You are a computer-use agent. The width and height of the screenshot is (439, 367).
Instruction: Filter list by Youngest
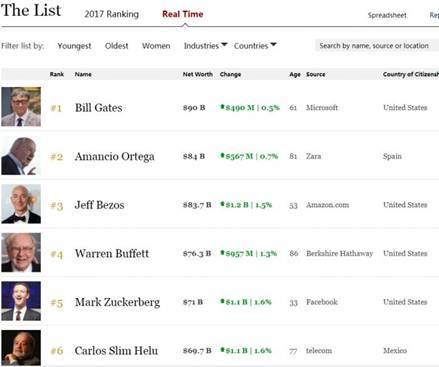(74, 46)
